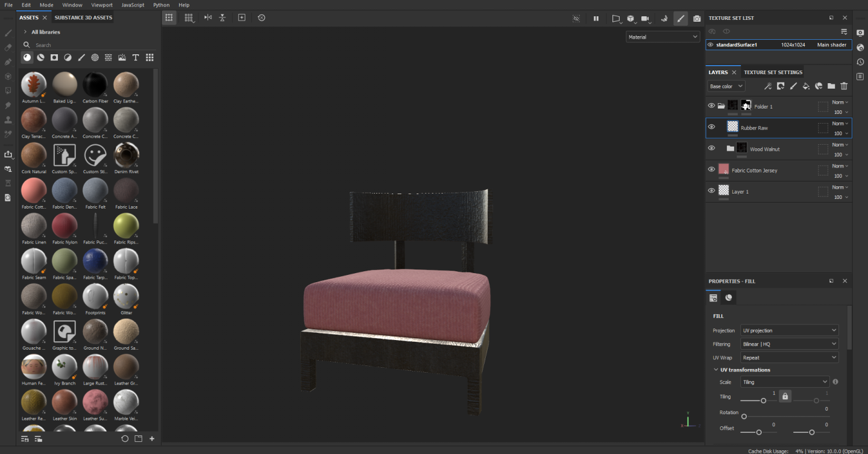This screenshot has width=868, height=454.
Task: Select the Fabric Nylon material thumbnail
Action: [x=64, y=225]
